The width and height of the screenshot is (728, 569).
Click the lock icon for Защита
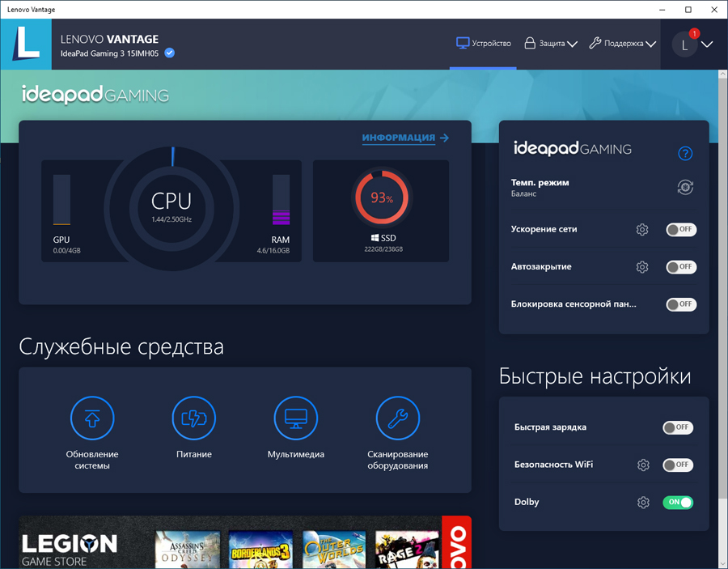[530, 43]
